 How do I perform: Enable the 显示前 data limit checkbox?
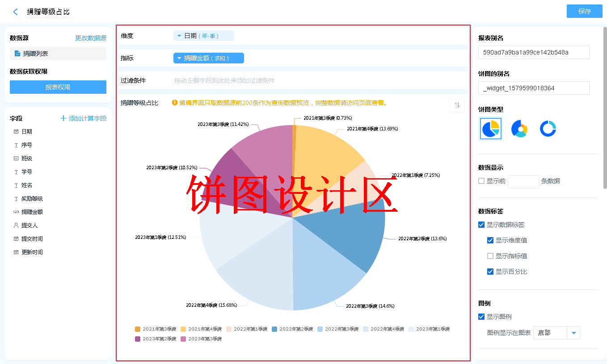pos(481,181)
